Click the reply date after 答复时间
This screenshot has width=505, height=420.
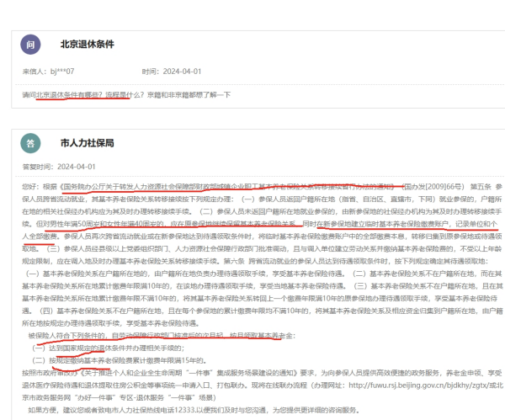[x=77, y=167]
